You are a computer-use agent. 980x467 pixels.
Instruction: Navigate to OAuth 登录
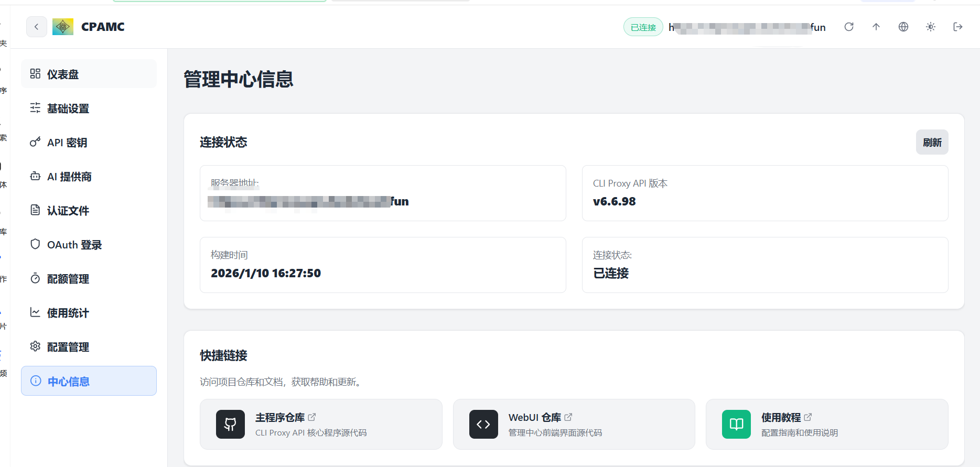pyautogui.click(x=89, y=244)
